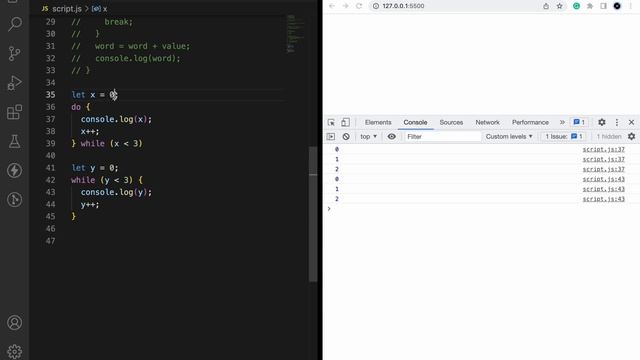Click the console Filter input field

click(442, 136)
